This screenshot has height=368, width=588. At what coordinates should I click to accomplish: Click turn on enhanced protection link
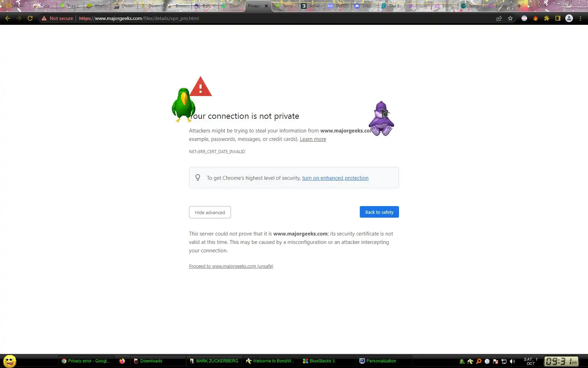coord(335,178)
